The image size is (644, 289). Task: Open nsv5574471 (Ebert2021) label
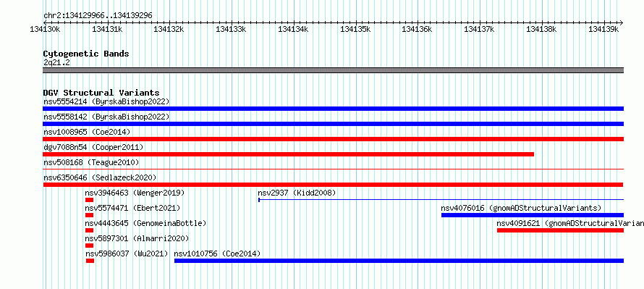coord(132,208)
